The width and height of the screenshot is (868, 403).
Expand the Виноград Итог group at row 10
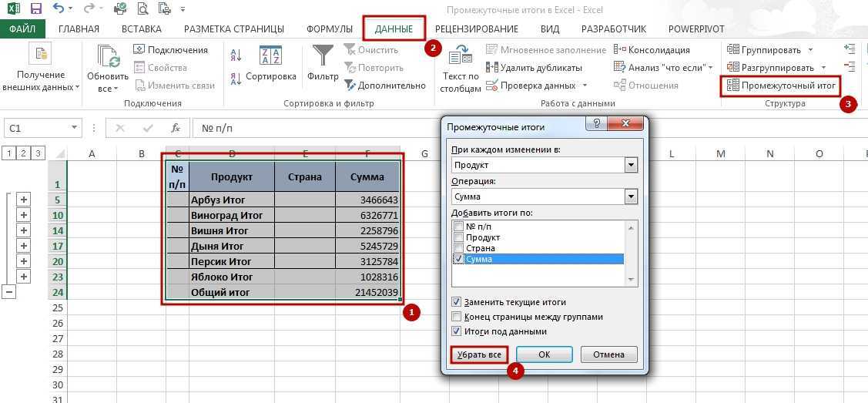pos(24,215)
